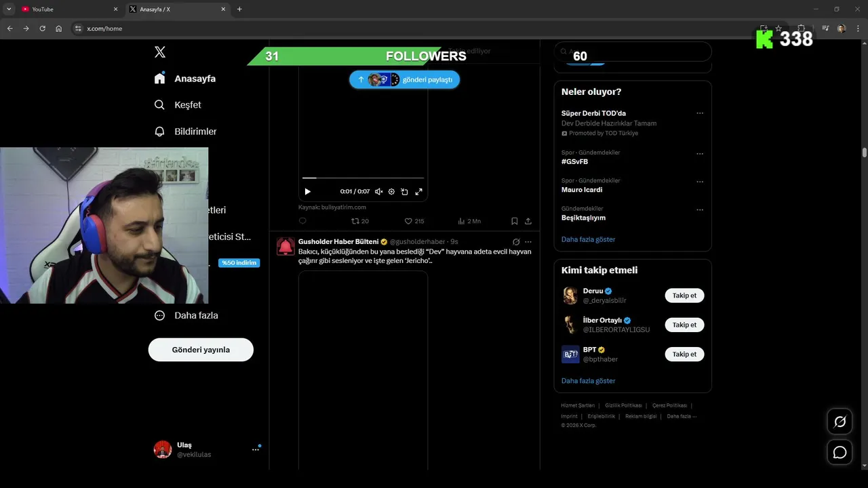This screenshot has width=868, height=488.
Task: Open Bildirimler in the sidebar
Action: coord(185,131)
